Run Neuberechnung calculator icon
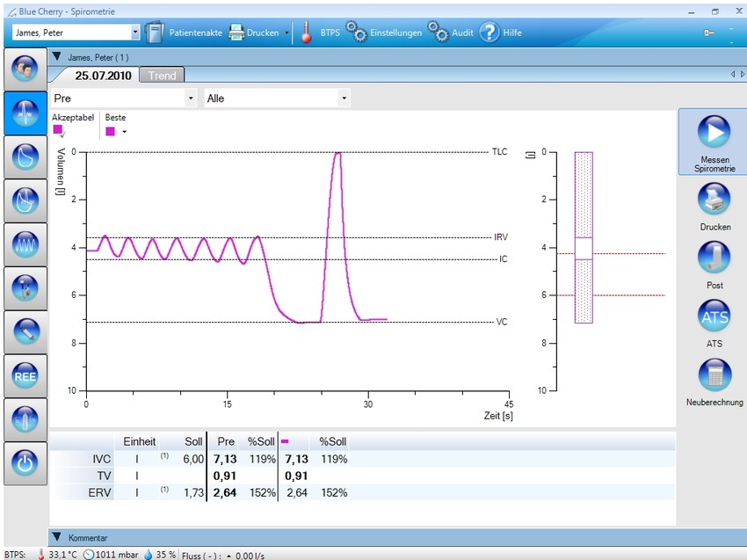This screenshot has width=747, height=560. [x=714, y=375]
